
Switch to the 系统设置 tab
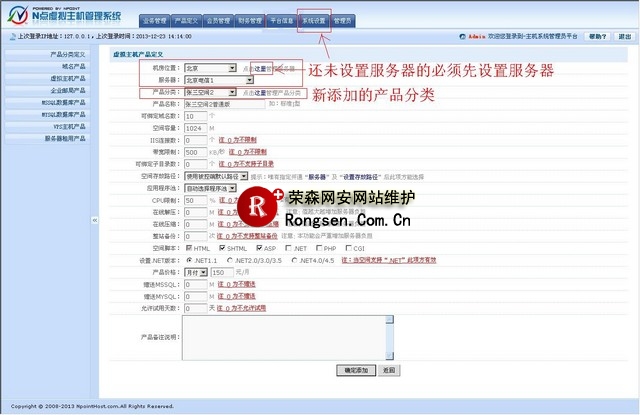[314, 19]
